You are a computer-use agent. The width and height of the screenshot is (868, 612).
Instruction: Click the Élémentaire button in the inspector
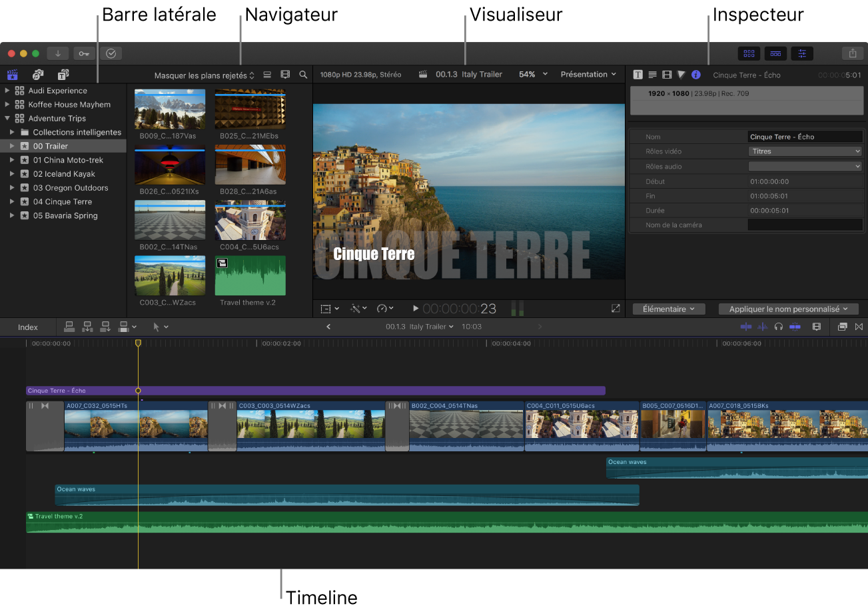[668, 309]
